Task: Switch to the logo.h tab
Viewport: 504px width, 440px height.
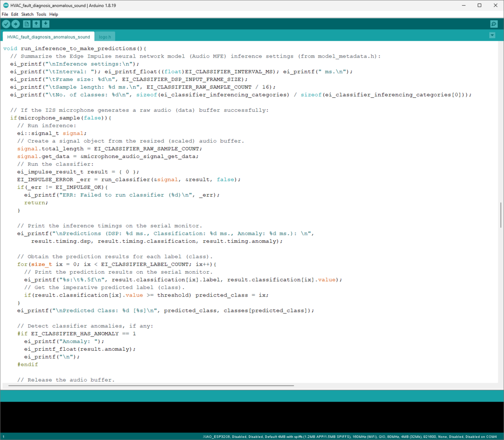Action: [105, 37]
